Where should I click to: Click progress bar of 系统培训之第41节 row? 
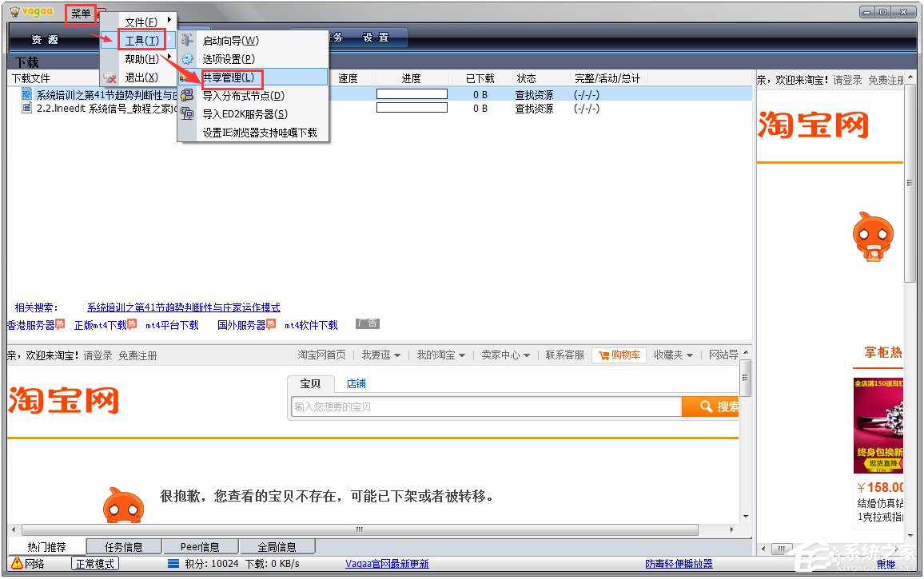[x=412, y=93]
